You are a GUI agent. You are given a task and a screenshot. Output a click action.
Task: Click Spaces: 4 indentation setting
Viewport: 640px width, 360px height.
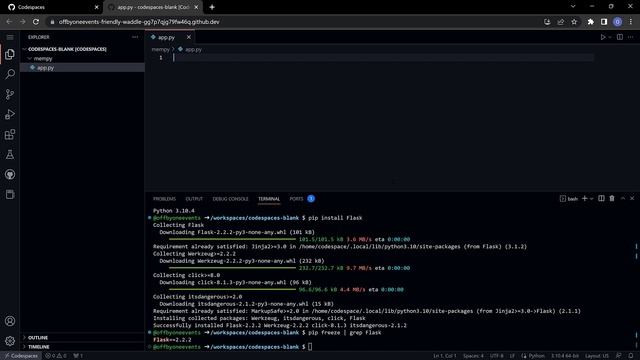click(473, 356)
